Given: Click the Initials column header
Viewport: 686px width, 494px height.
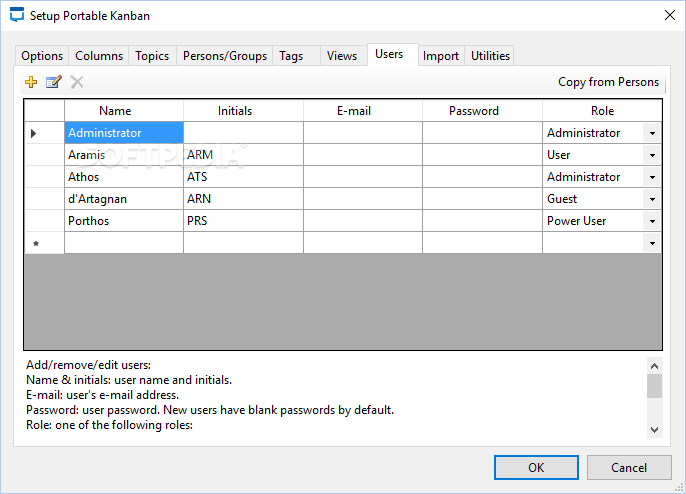Looking at the screenshot, I should (243, 111).
